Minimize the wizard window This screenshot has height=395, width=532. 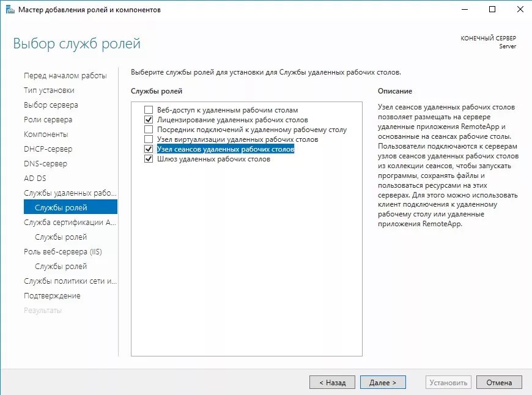(465, 10)
